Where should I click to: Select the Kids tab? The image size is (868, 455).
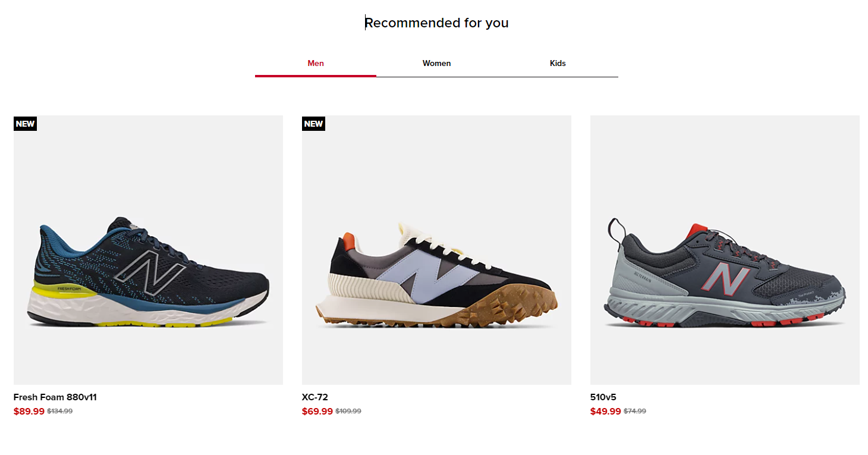pos(558,63)
